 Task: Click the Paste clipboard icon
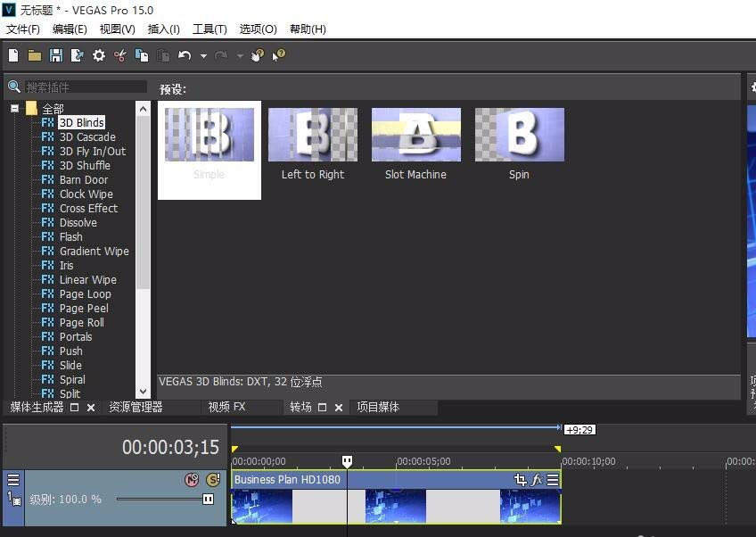tap(162, 54)
